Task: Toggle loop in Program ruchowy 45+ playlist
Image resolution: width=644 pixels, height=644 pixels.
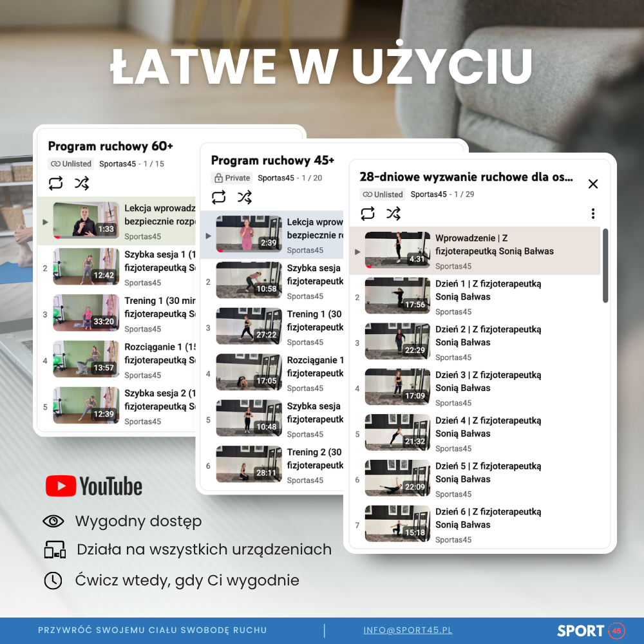Action: click(x=218, y=197)
